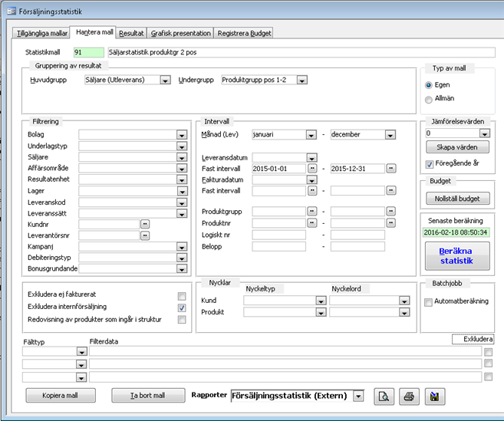
Task: Click the printer icon to print report
Action: (x=409, y=396)
